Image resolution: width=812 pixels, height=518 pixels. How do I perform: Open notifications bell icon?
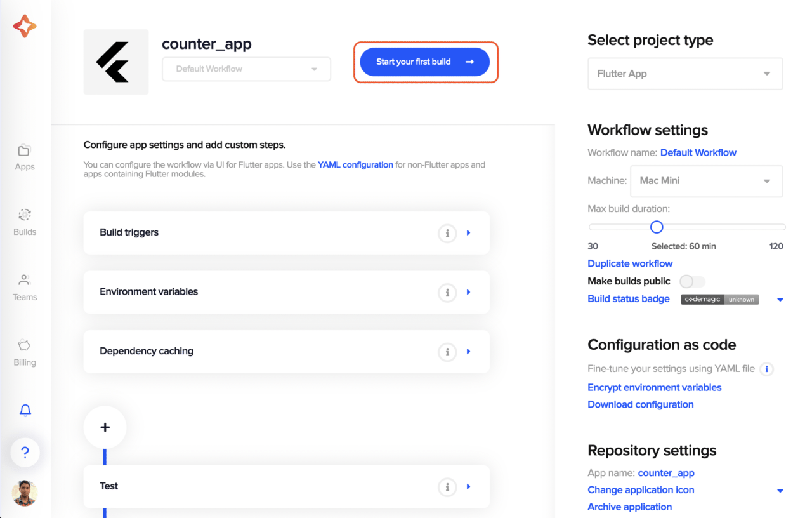click(25, 410)
